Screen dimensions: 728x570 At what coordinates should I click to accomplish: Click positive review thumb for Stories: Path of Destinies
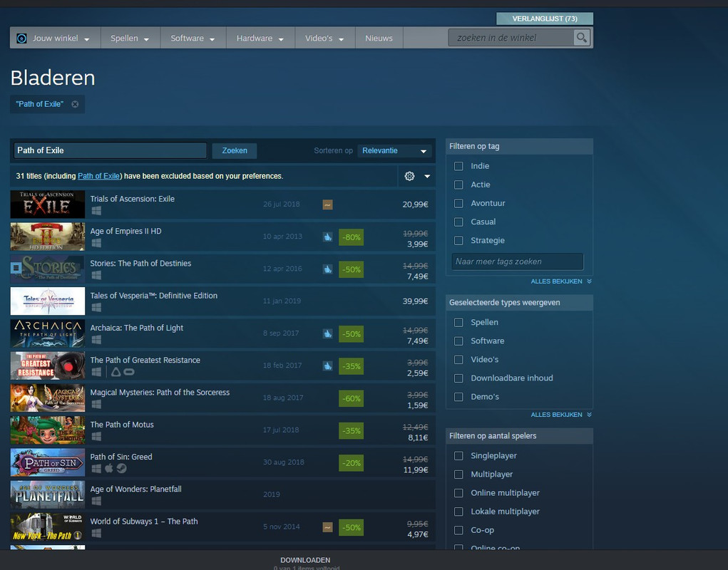click(x=327, y=269)
